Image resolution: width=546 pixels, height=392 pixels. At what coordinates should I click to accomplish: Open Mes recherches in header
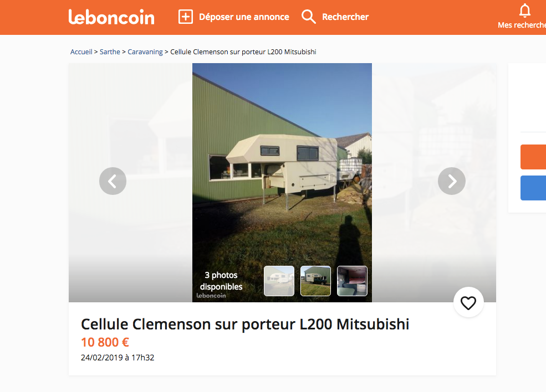(522, 25)
